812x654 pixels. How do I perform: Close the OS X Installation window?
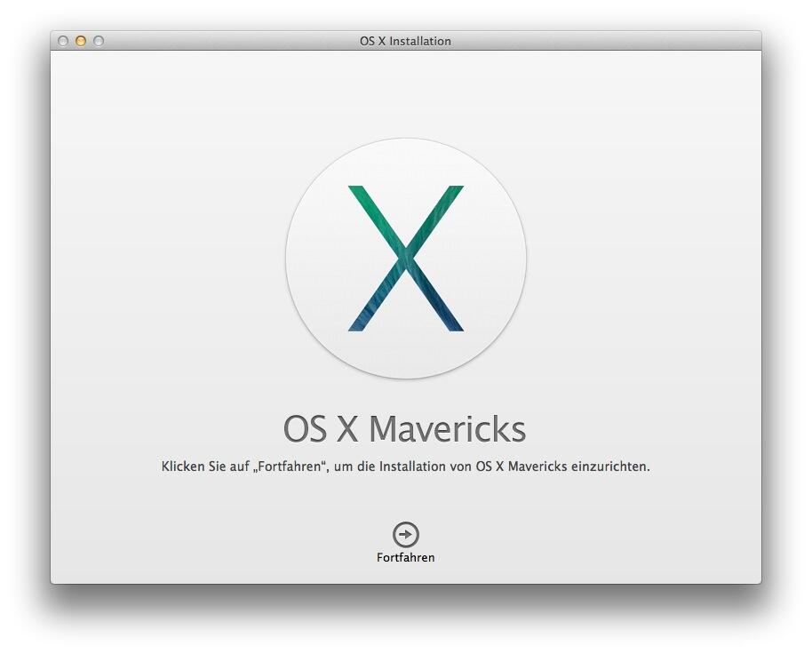(x=63, y=41)
